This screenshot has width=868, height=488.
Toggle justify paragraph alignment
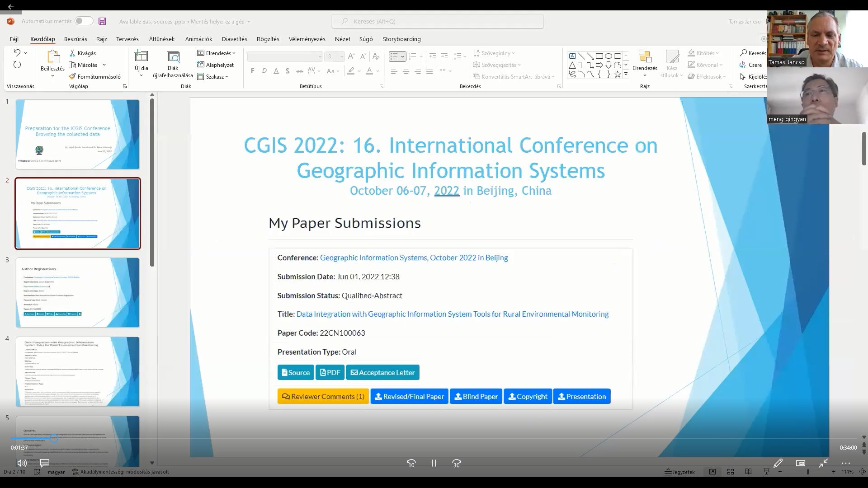tap(429, 71)
